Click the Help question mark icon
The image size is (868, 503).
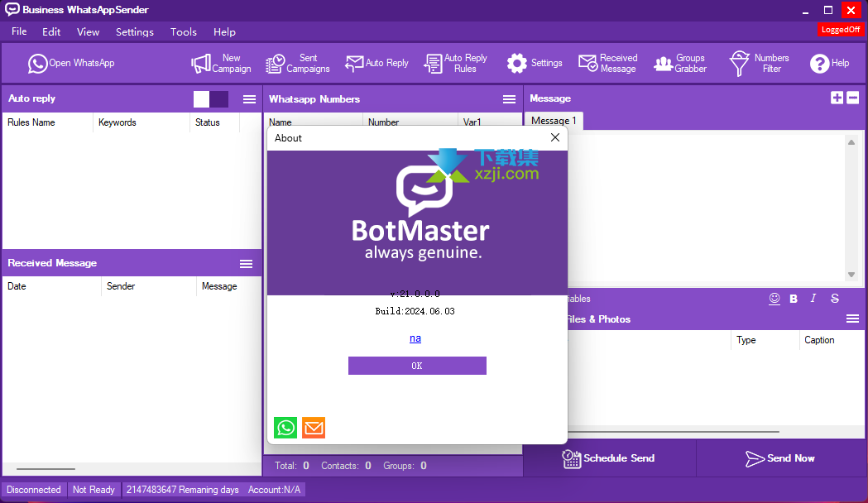[x=819, y=64]
